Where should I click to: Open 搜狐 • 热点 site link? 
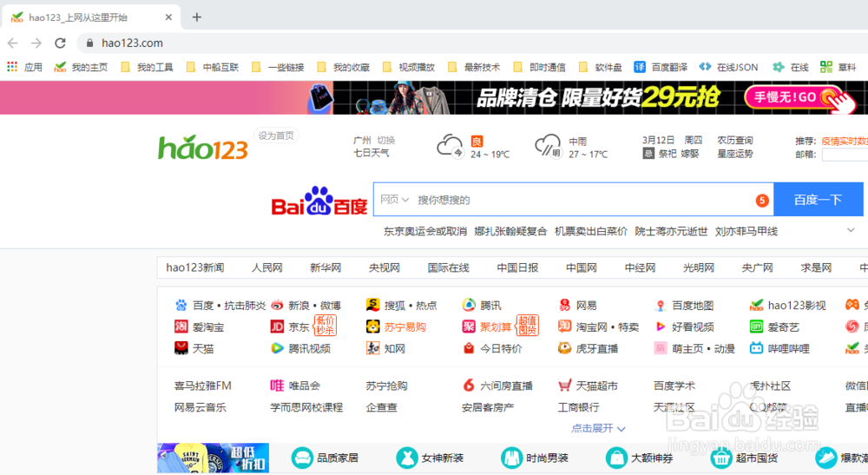pos(401,305)
